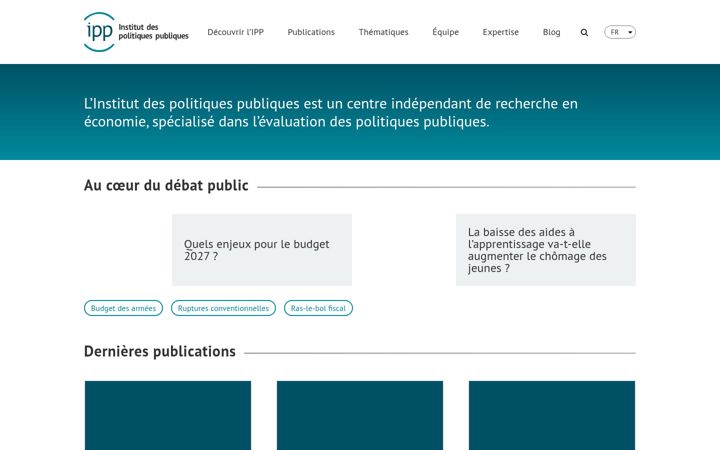Select the Ruptures conventionnelles tag
The width and height of the screenshot is (720, 450).
pyautogui.click(x=223, y=308)
